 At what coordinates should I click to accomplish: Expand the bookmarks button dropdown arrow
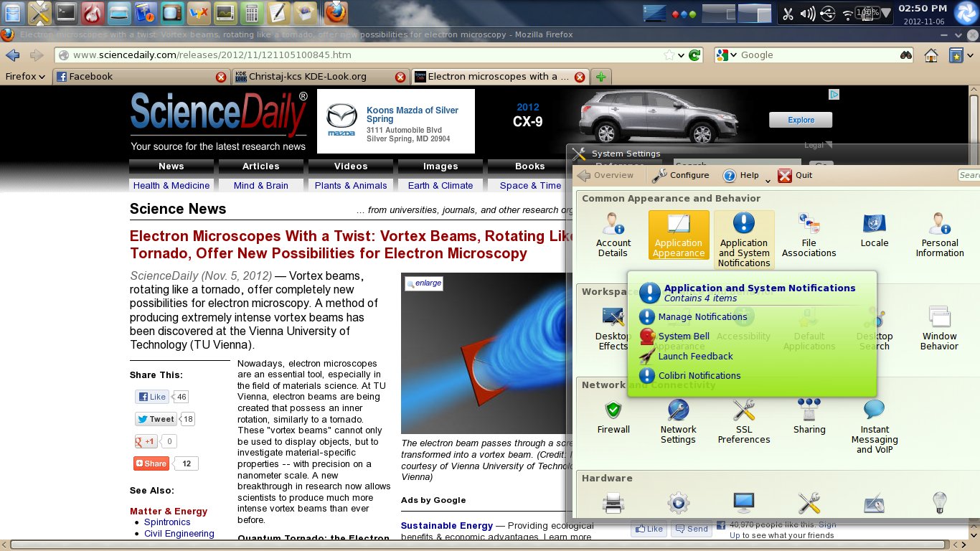pyautogui.click(x=969, y=55)
